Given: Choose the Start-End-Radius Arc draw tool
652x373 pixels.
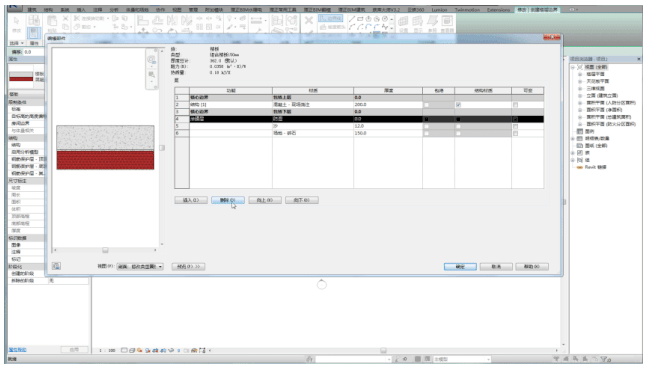Looking at the screenshot, I should [352, 27].
